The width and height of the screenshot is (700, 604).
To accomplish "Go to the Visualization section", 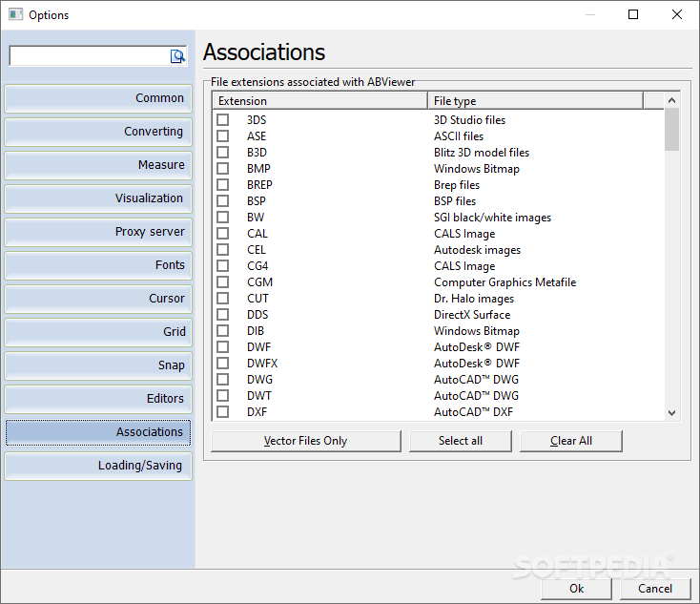I will coord(98,198).
